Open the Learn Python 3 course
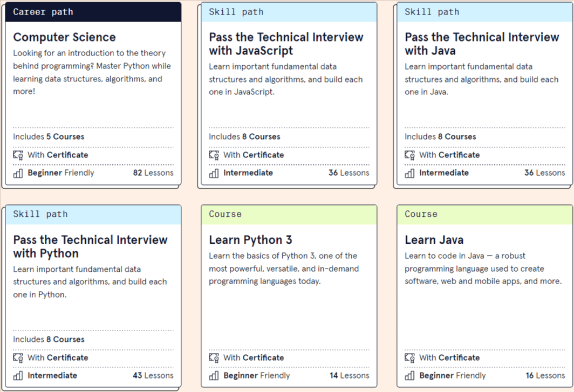Viewport: 574px width, 392px height. tap(250, 240)
